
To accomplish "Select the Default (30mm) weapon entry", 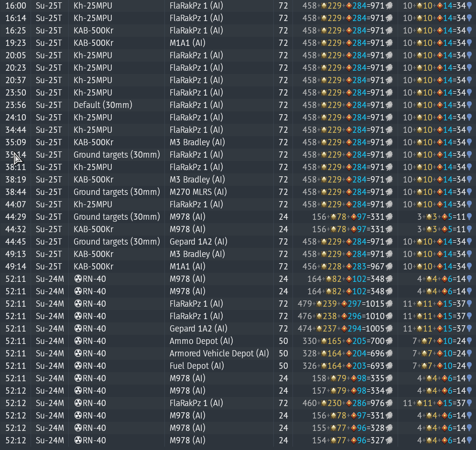I will click(x=103, y=105).
